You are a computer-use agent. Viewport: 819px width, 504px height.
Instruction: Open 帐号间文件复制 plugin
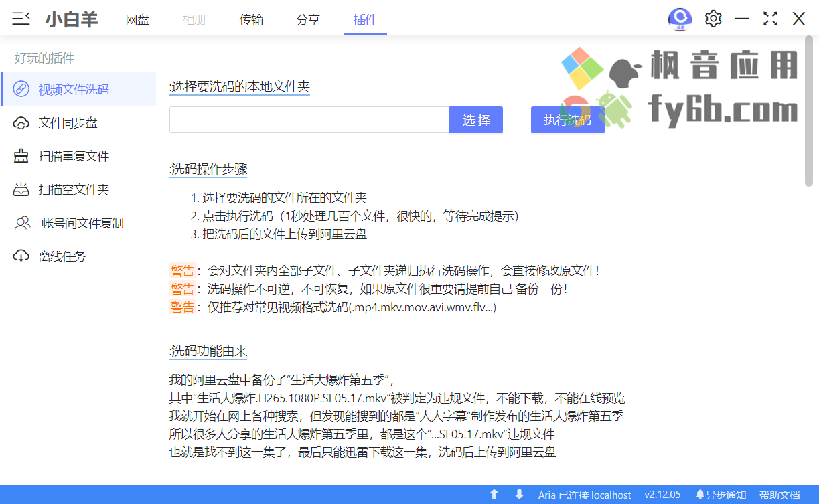tap(78, 223)
